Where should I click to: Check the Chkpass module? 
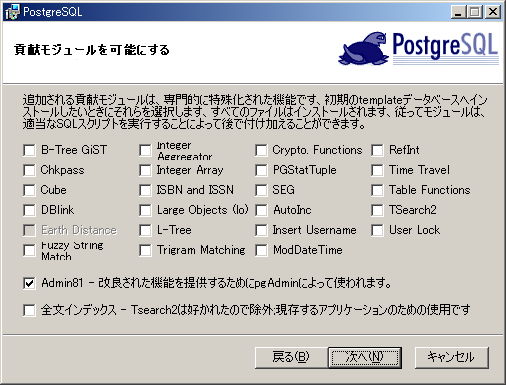29,170
